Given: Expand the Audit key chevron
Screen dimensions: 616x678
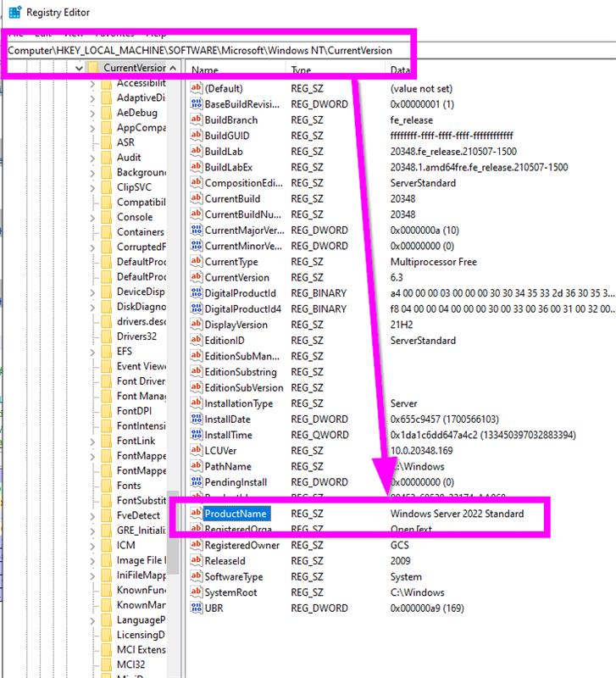Looking at the screenshot, I should pyautogui.click(x=92, y=158).
